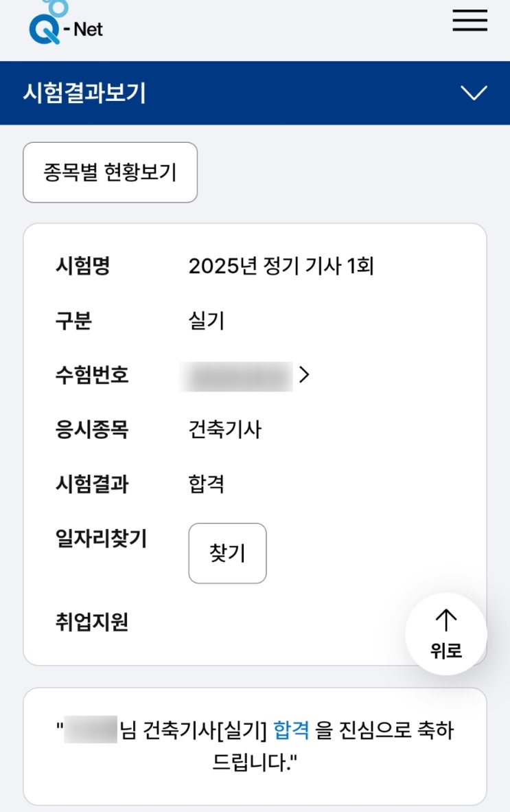Tap the Q-Net logo
The height and width of the screenshot is (812, 510).
pos(65,24)
